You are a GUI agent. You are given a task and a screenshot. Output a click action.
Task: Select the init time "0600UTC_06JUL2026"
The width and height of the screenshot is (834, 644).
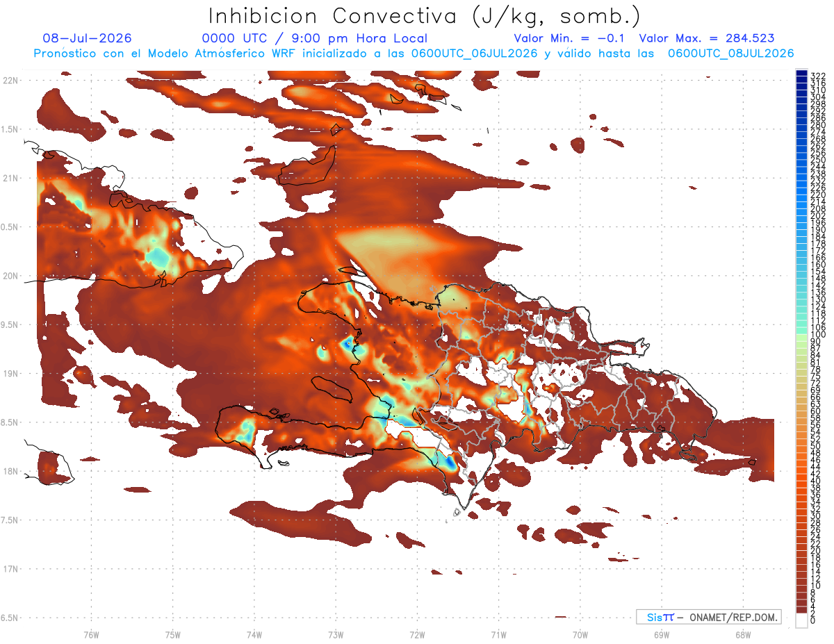(475, 53)
